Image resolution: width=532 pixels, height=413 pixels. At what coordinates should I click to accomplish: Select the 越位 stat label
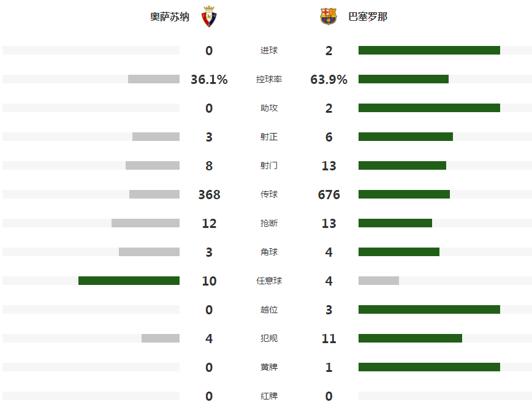[x=269, y=309]
